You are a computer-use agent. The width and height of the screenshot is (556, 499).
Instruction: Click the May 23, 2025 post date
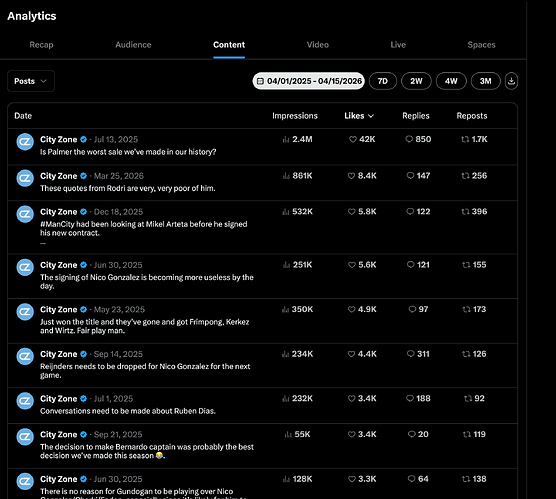119,310
